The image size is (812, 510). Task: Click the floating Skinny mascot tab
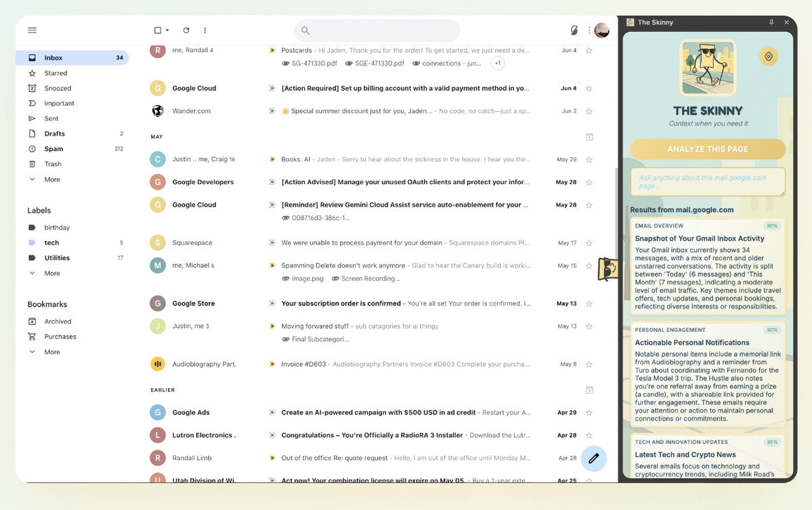click(x=607, y=269)
